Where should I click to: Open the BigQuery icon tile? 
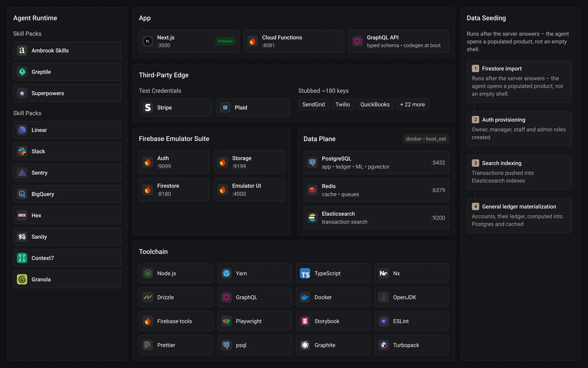coord(22,194)
